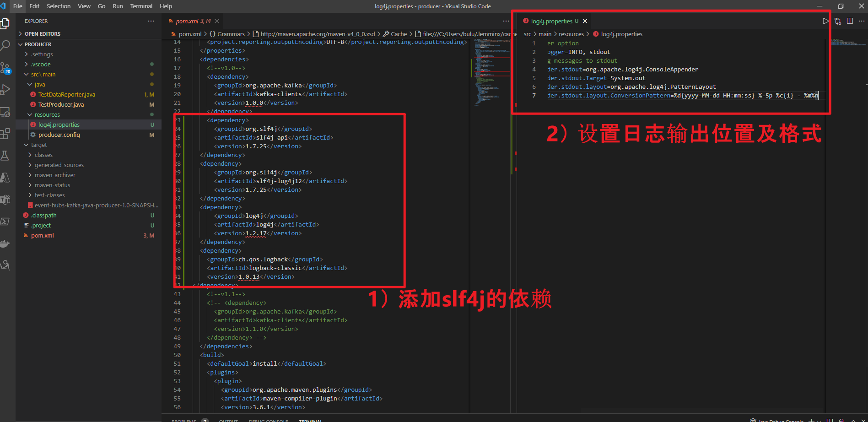Close the log4j.properties tab
The image size is (868, 422).
(x=585, y=21)
